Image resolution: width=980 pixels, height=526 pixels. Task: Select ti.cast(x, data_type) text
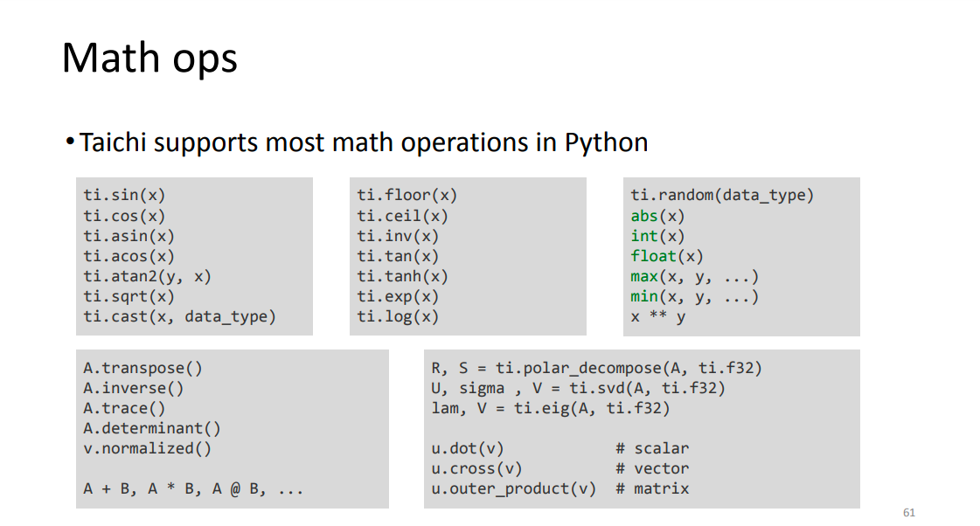point(179,317)
